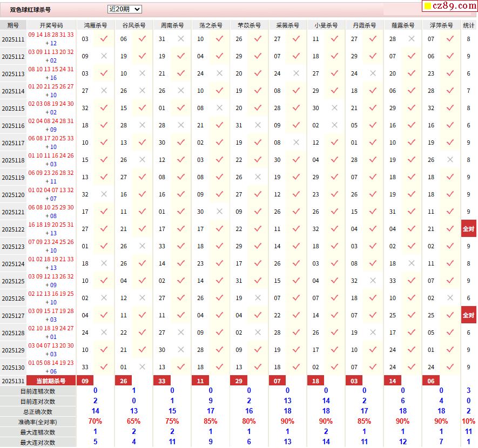Image resolution: width=478 pixels, height=448 pixels.
Task: Click the 丹霞杀号 X mark in row 2025128
Action: pos(373,332)
